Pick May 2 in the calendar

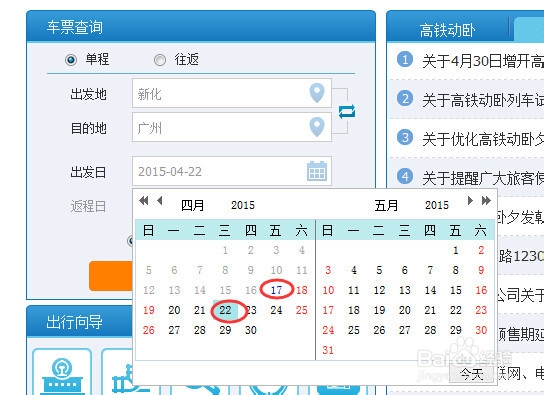coord(481,250)
